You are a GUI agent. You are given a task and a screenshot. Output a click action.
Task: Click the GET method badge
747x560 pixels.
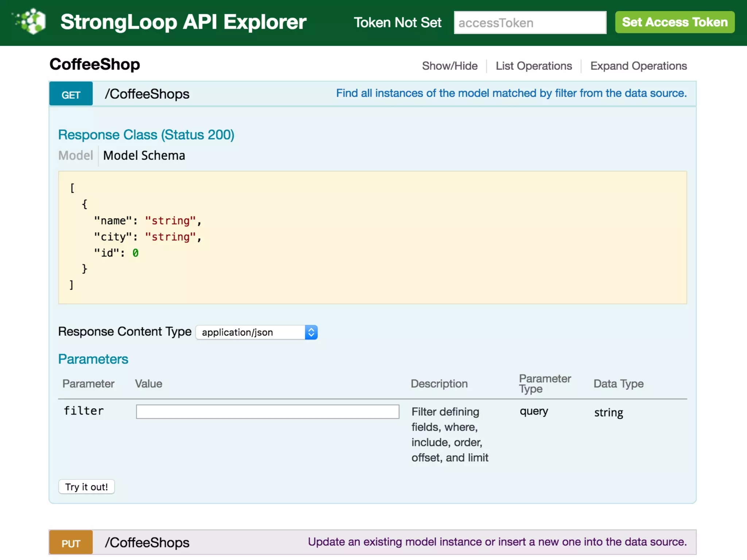pos(71,94)
